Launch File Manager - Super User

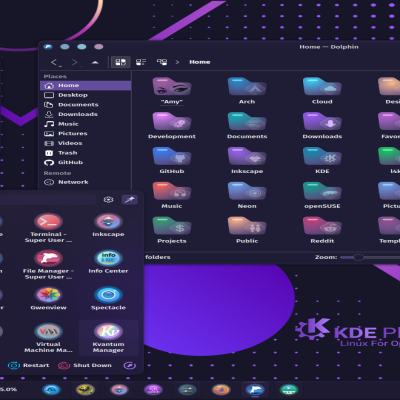pyautogui.click(x=48, y=265)
